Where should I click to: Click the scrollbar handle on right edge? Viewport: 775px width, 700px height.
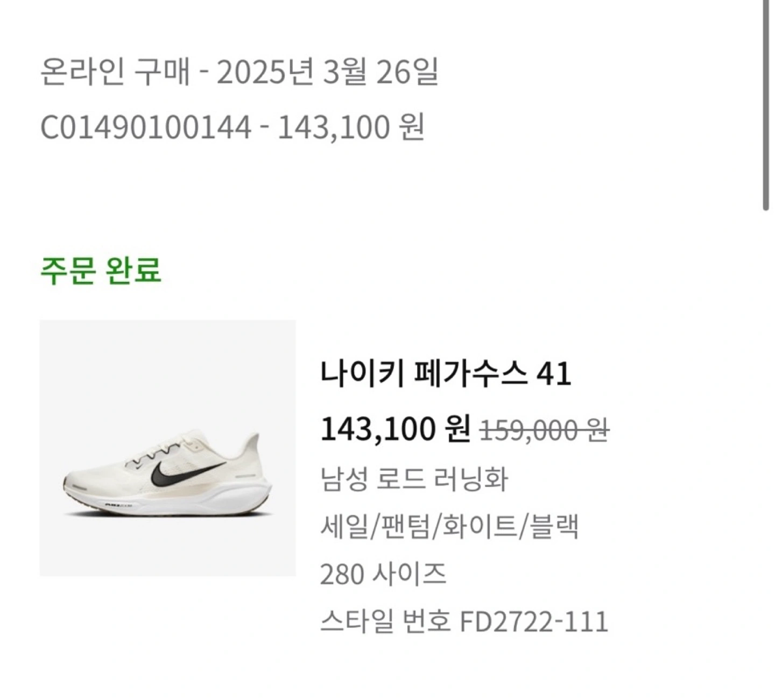tap(766, 105)
